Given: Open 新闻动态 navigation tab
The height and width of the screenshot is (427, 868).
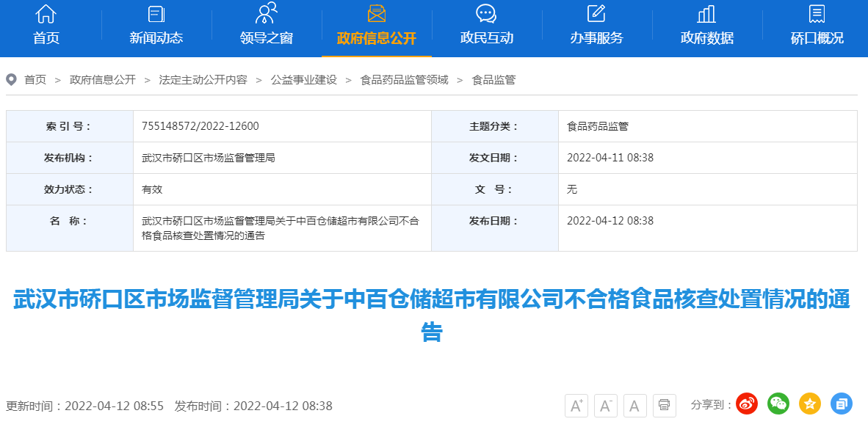Looking at the screenshot, I should point(156,38).
